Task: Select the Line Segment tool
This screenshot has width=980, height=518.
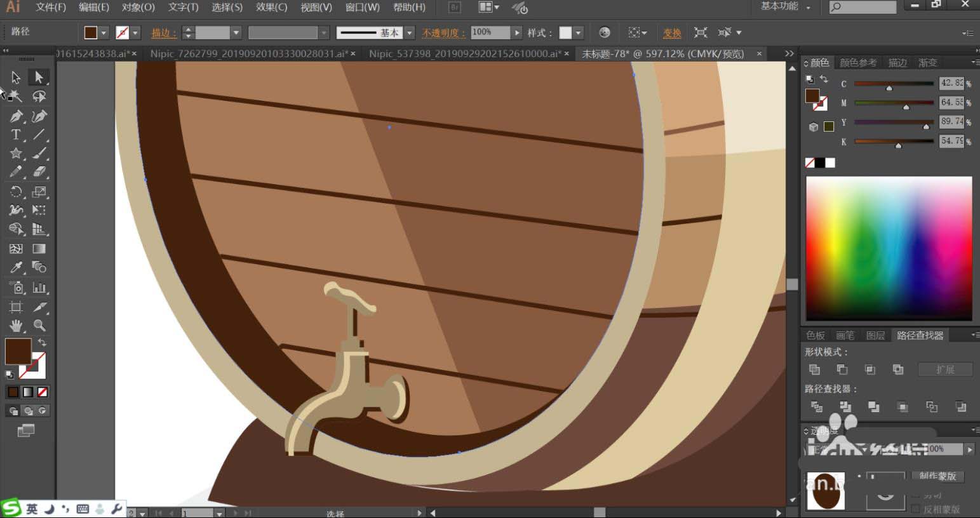Action: click(39, 135)
